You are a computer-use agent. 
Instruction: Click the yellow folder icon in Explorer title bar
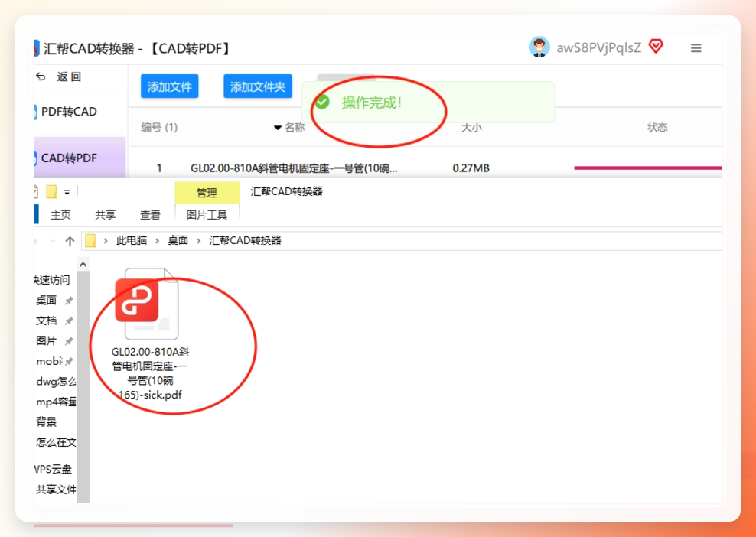tap(51, 192)
